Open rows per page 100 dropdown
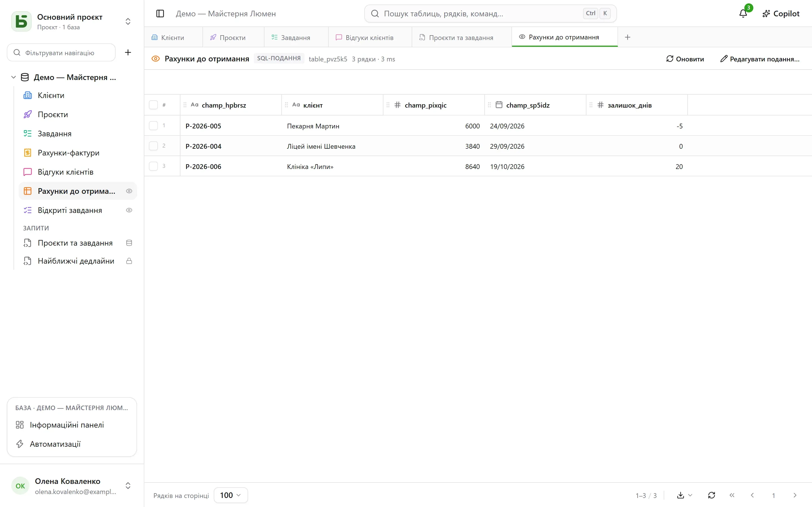 point(231,495)
